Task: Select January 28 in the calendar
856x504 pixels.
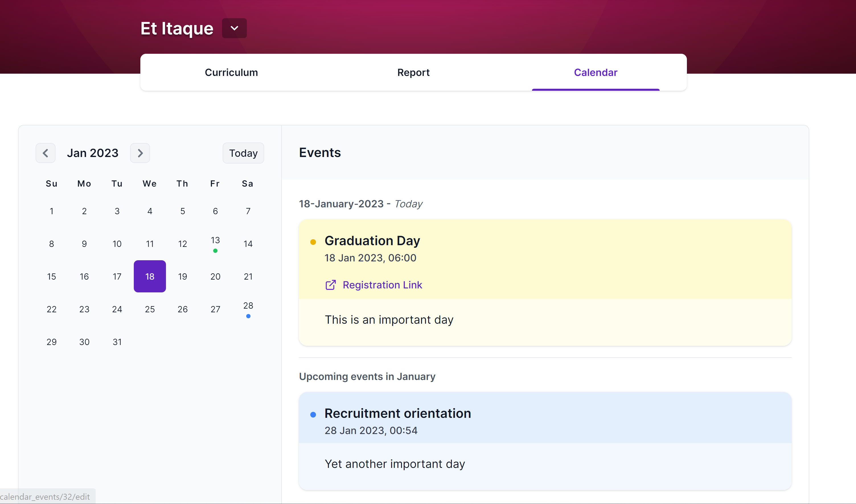Action: pyautogui.click(x=248, y=305)
